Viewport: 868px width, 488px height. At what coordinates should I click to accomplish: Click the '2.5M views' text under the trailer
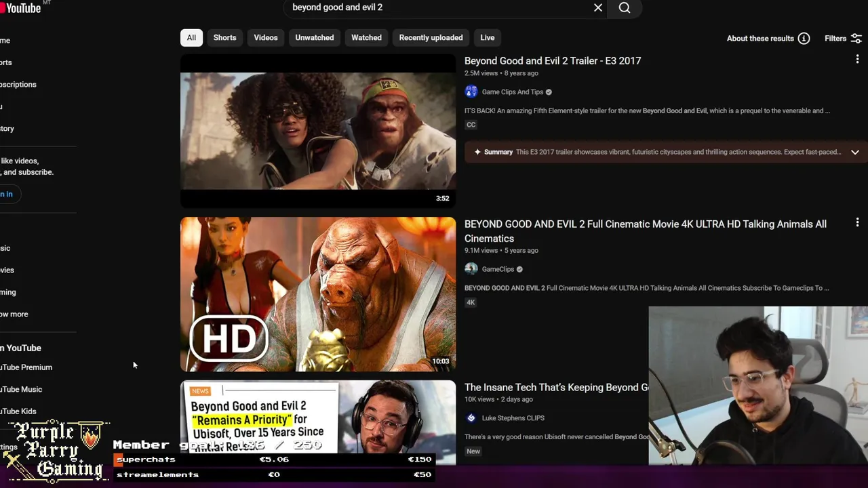point(481,73)
